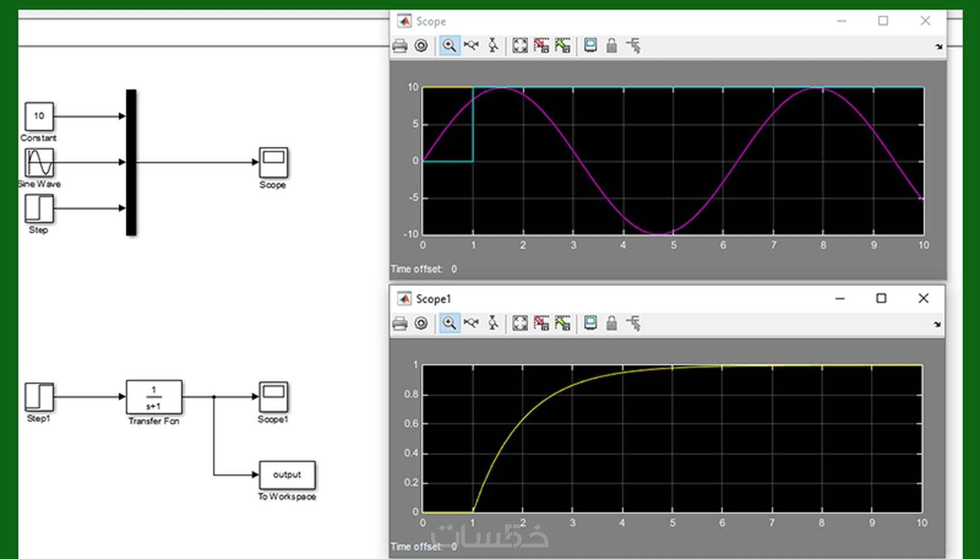Select the Constant block with value 10
This screenshot has width=980, height=559.
click(x=39, y=116)
